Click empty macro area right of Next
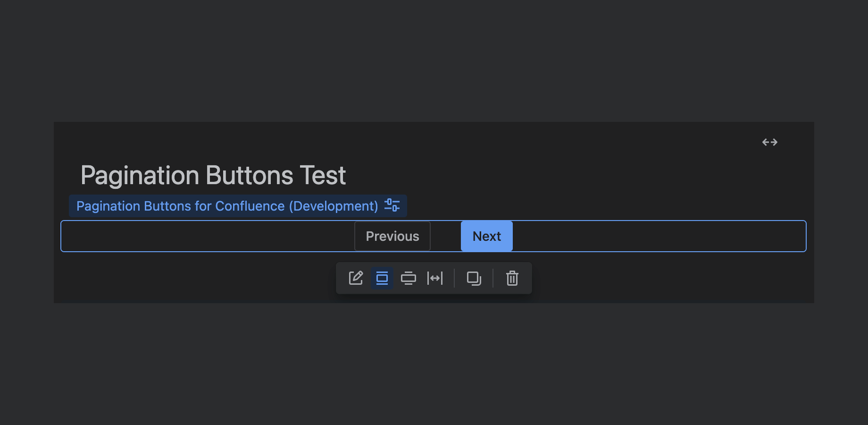 (x=660, y=236)
